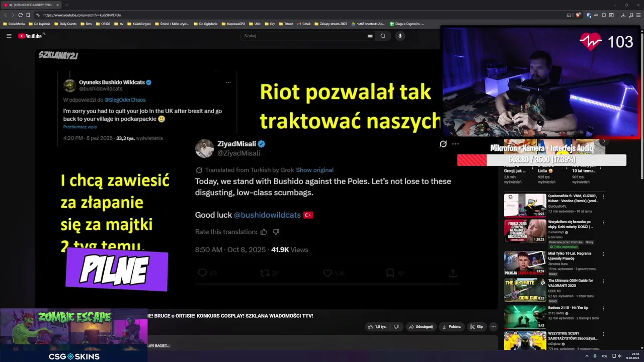
Task: Open the OP.GG bookmarks folder
Action: tap(103, 24)
